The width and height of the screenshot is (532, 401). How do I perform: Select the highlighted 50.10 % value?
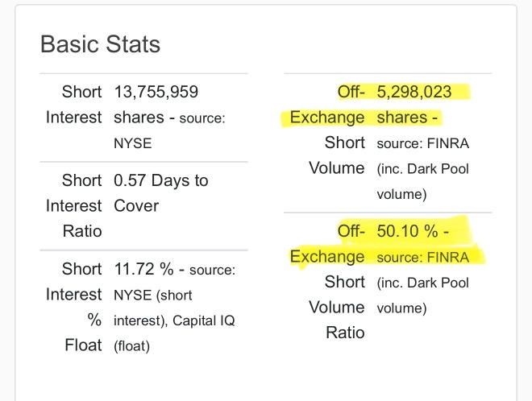pyautogui.click(x=408, y=231)
